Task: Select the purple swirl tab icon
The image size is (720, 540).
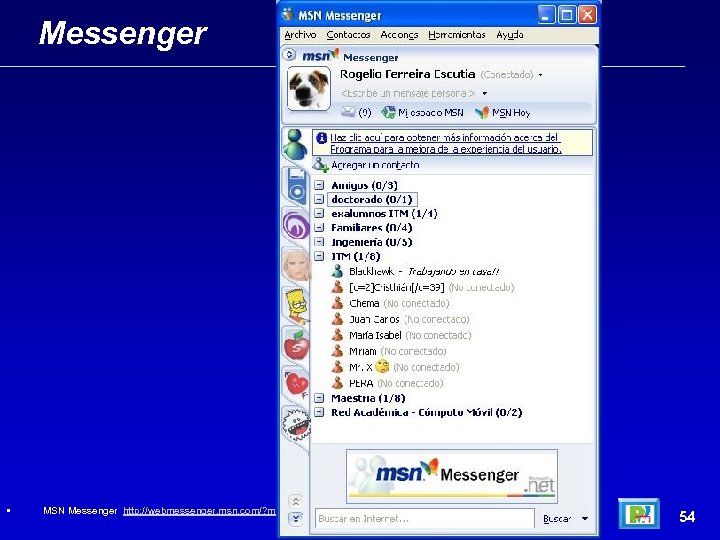Action: coord(296,225)
